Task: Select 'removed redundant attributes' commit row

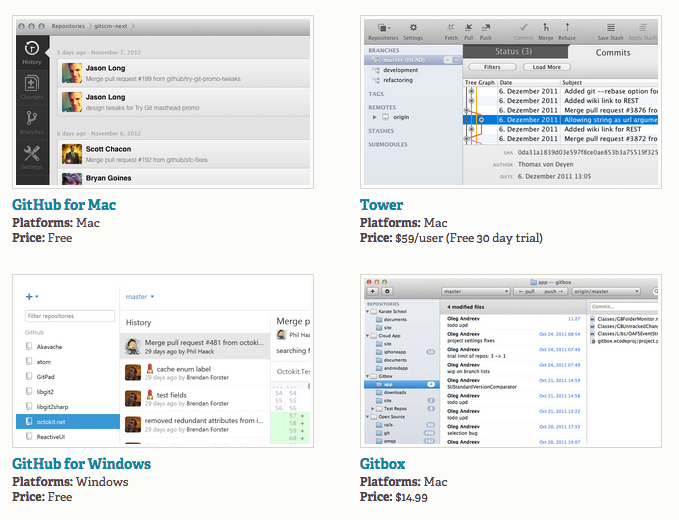Action: click(195, 425)
